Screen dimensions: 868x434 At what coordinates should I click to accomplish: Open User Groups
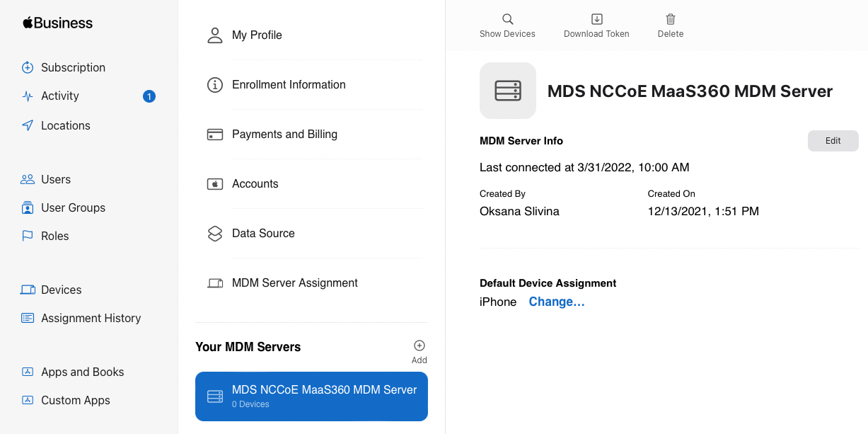pos(73,207)
